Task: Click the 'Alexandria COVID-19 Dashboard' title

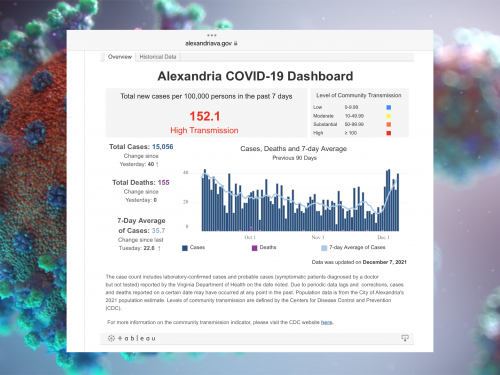Action: point(255,76)
